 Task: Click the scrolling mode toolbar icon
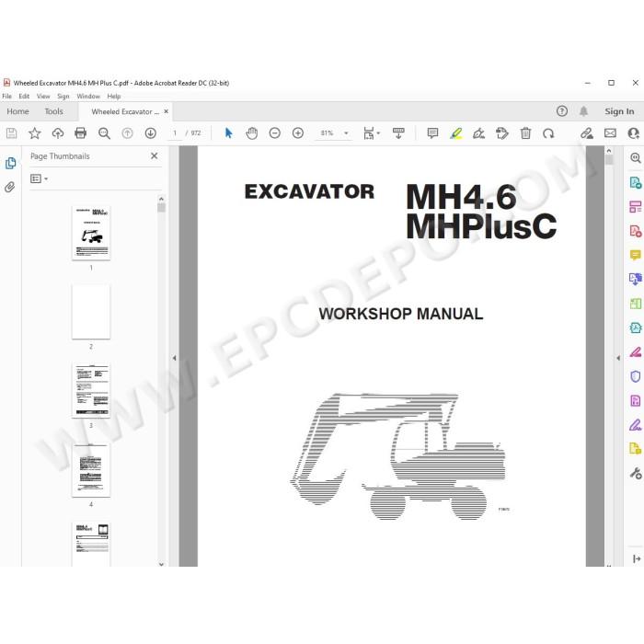coord(398,133)
